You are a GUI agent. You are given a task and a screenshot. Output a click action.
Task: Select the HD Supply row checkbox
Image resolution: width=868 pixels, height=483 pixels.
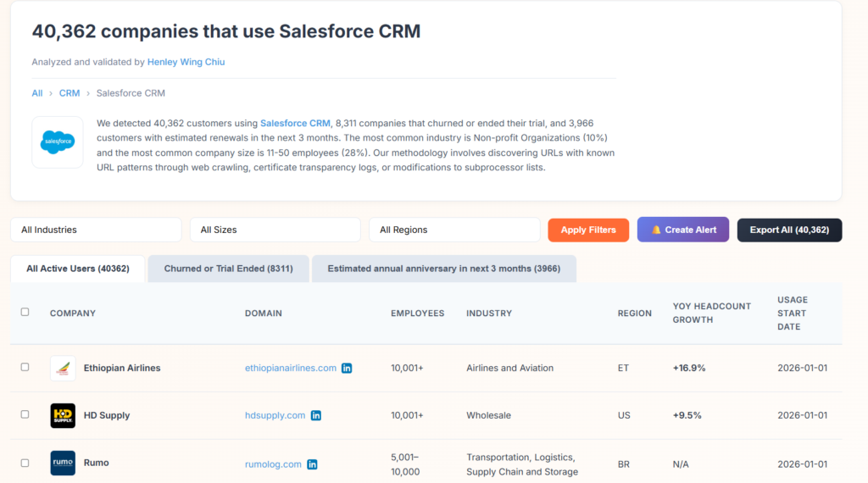pyautogui.click(x=25, y=415)
